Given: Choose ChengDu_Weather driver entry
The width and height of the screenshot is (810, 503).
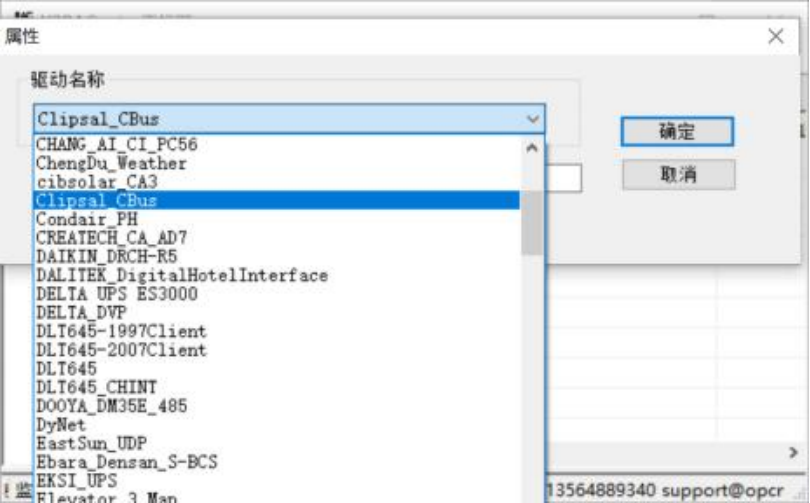Looking at the screenshot, I should pos(277,163).
